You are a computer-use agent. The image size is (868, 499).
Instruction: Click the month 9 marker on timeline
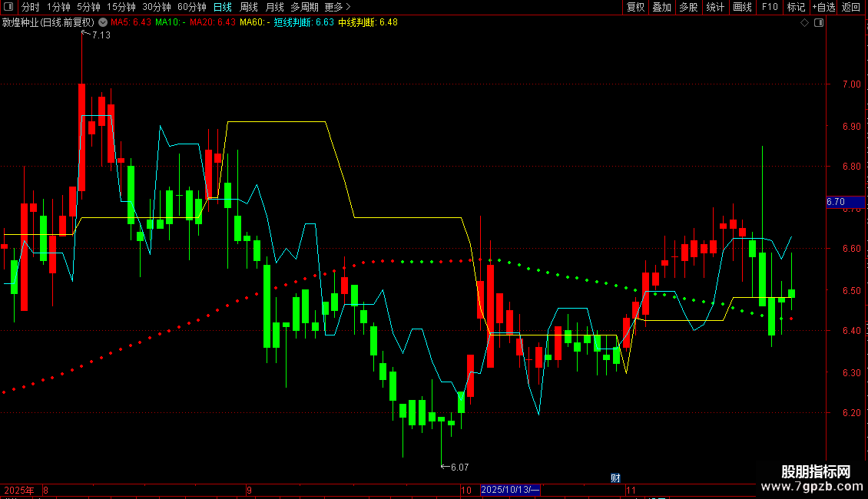249,490
